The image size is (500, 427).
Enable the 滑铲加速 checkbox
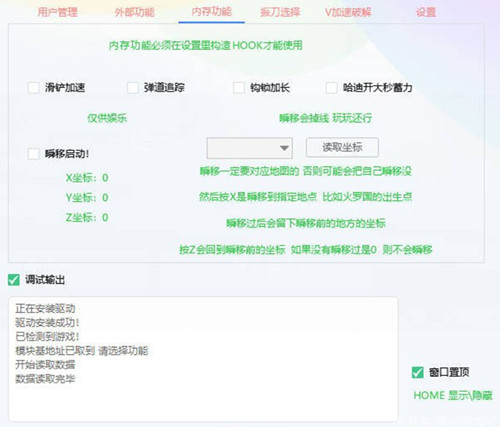[34, 88]
